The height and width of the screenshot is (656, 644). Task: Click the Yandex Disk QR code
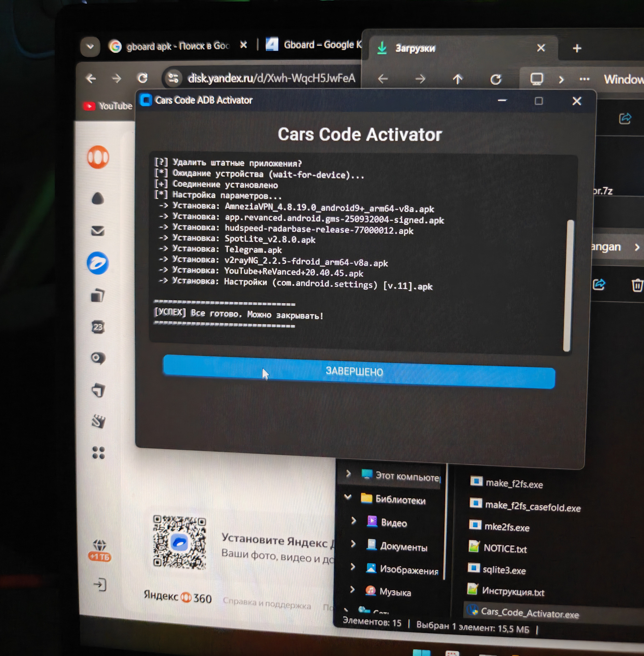click(x=179, y=542)
